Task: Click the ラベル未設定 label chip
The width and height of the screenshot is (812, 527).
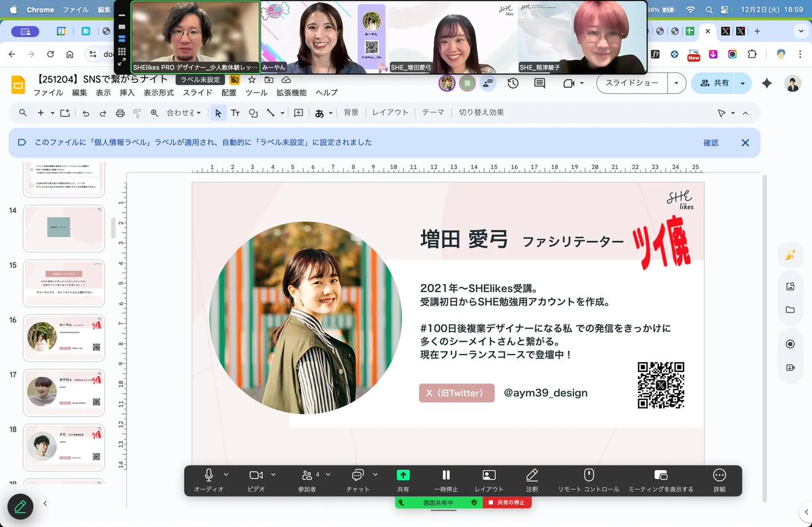Action: click(200, 80)
